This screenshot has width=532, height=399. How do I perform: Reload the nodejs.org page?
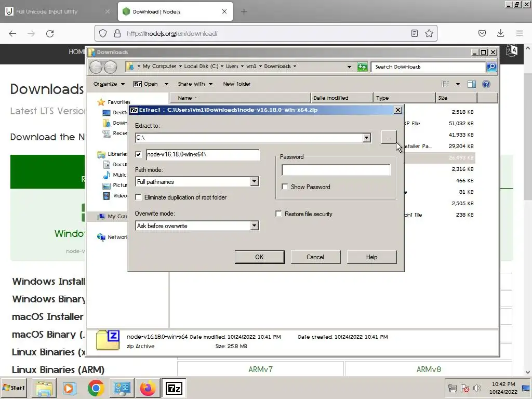50,33
